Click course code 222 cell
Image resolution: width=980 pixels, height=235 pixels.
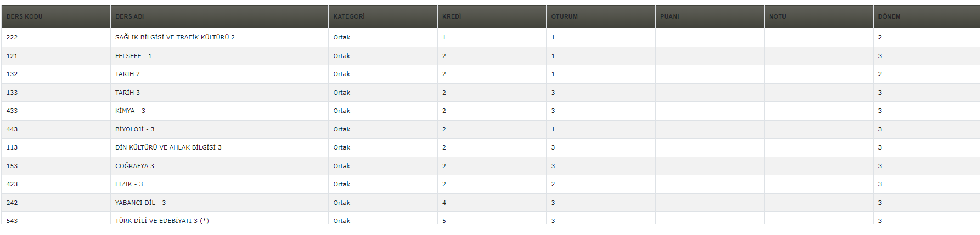point(12,37)
